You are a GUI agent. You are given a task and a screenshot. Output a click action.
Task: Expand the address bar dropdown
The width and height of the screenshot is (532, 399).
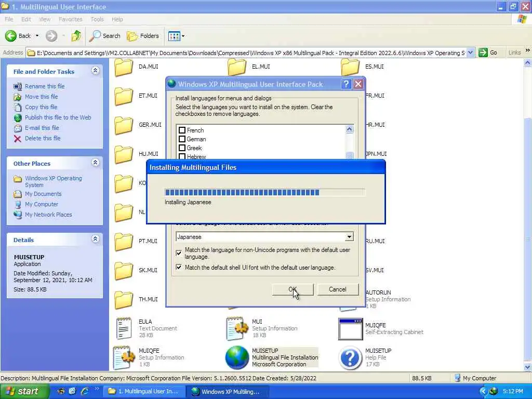tap(470, 52)
